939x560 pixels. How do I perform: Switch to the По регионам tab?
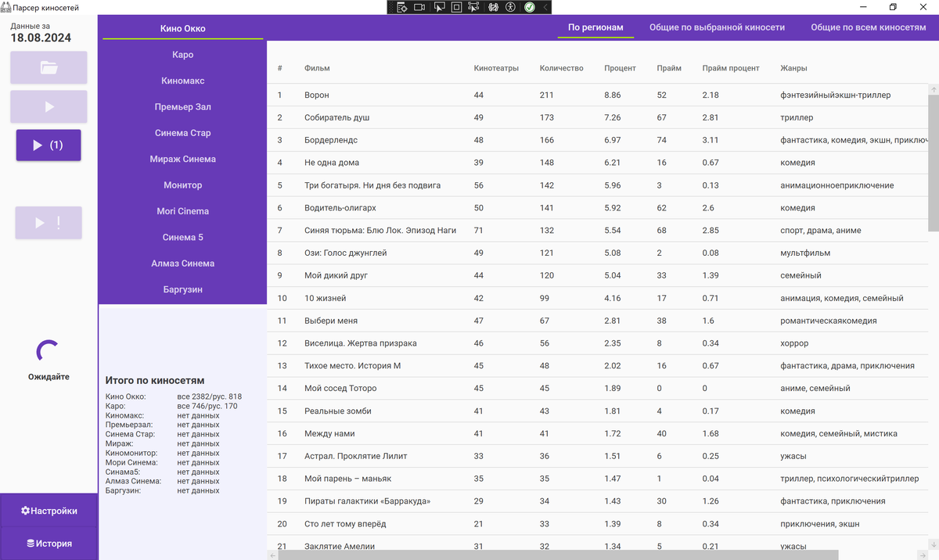(x=595, y=27)
